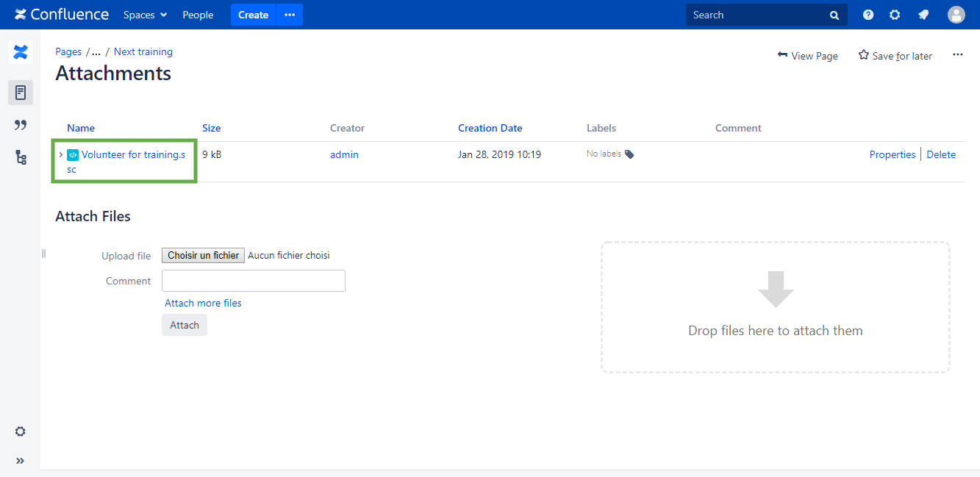Sort attachments by Creation Date column
Image resolution: width=980 pixels, height=477 pixels.
click(x=490, y=128)
